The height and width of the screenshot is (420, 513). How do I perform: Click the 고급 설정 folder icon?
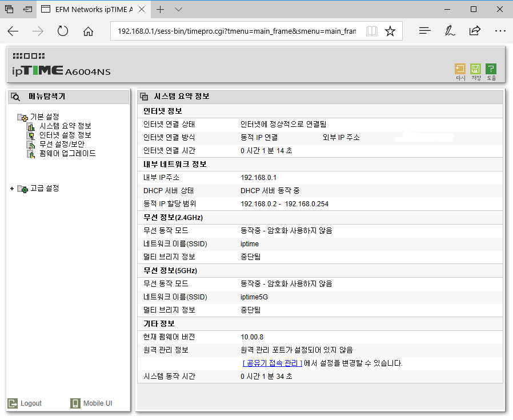pyautogui.click(x=23, y=189)
